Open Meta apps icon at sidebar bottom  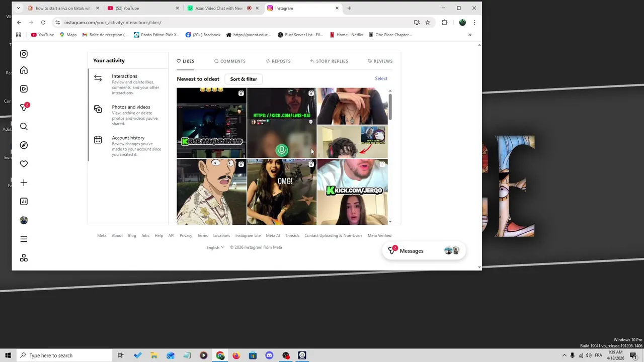tap(24, 258)
